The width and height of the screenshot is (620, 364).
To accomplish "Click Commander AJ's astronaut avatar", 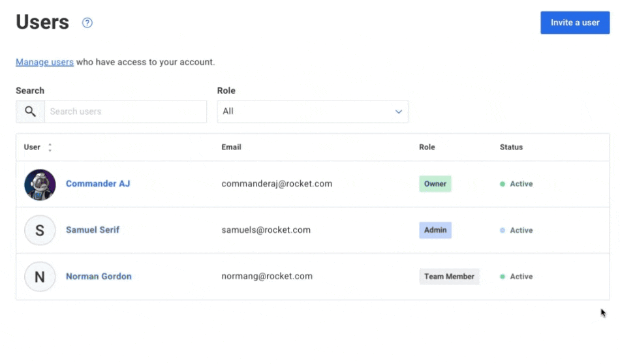I will point(40,185).
